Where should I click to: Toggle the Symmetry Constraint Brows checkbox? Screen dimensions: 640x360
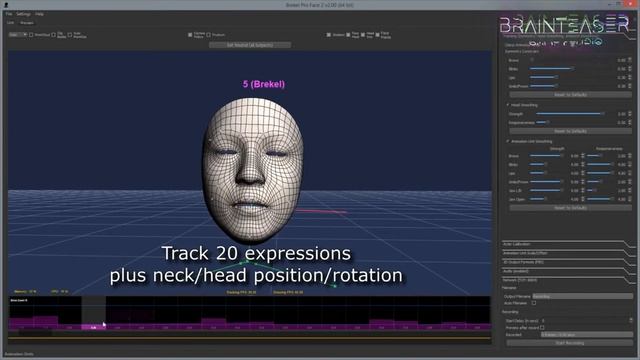click(x=532, y=60)
